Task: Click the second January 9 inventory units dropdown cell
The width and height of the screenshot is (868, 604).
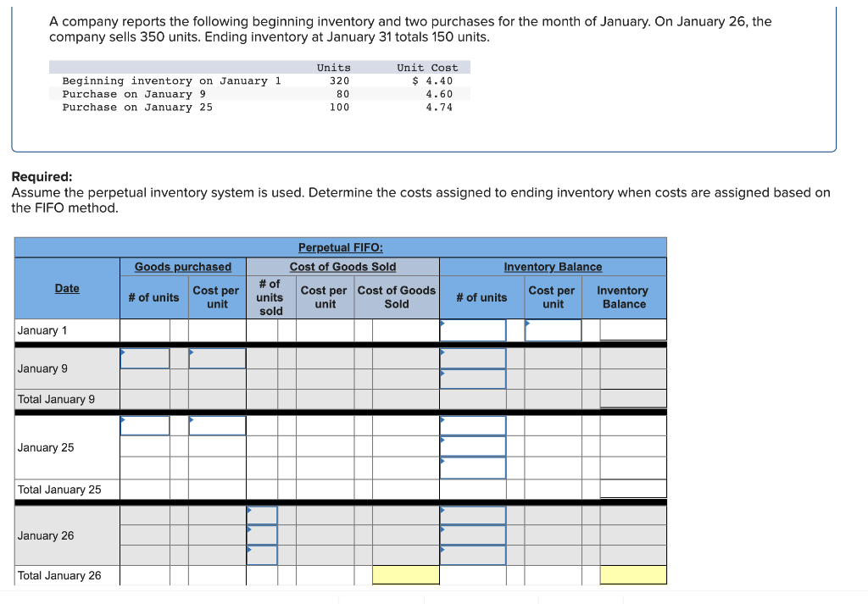Action: pos(473,378)
